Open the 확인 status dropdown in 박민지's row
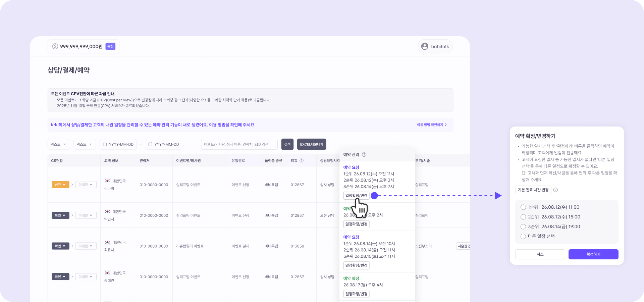This screenshot has width=644, height=302. point(60,215)
